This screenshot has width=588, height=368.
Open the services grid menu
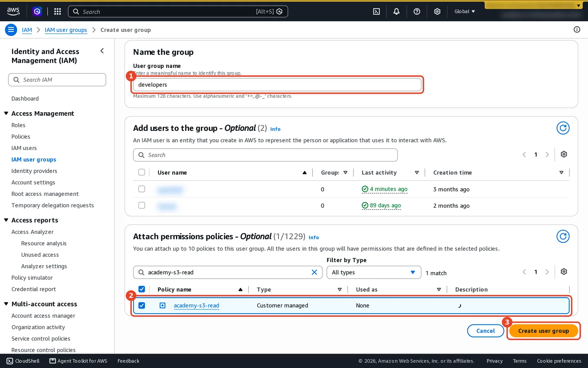coord(58,11)
